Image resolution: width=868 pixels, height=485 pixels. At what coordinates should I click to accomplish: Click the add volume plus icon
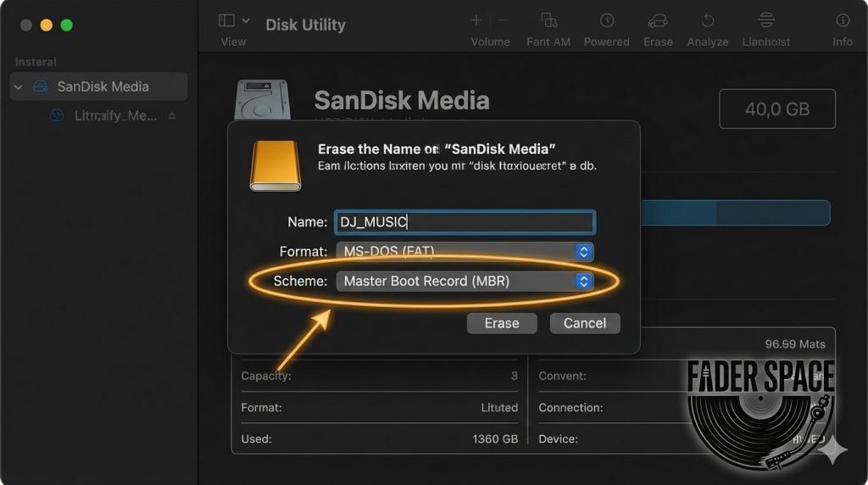point(476,20)
